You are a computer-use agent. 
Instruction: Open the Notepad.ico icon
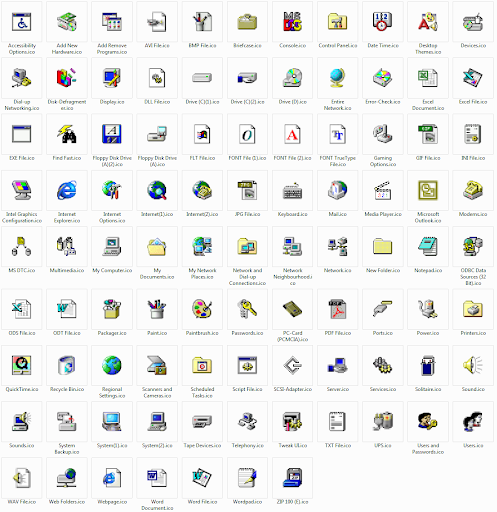click(x=428, y=247)
